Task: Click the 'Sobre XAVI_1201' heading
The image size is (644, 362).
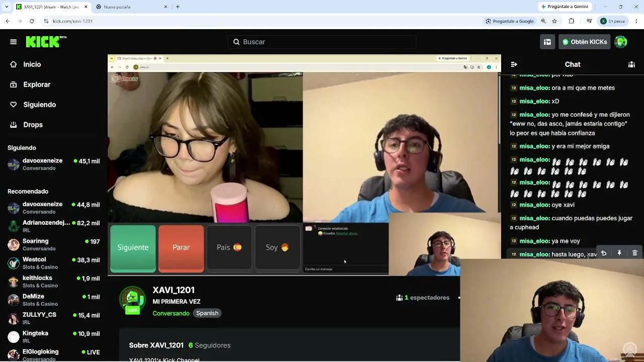Action: tap(156, 345)
